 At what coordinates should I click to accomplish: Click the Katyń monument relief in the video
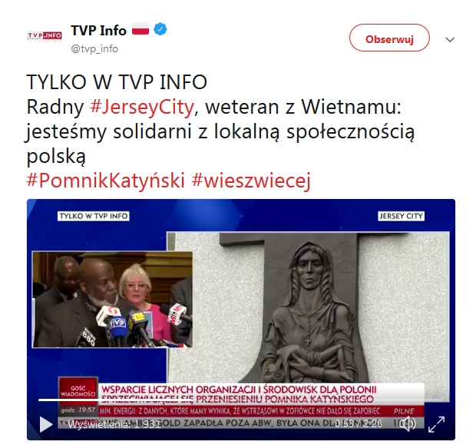coord(308,307)
